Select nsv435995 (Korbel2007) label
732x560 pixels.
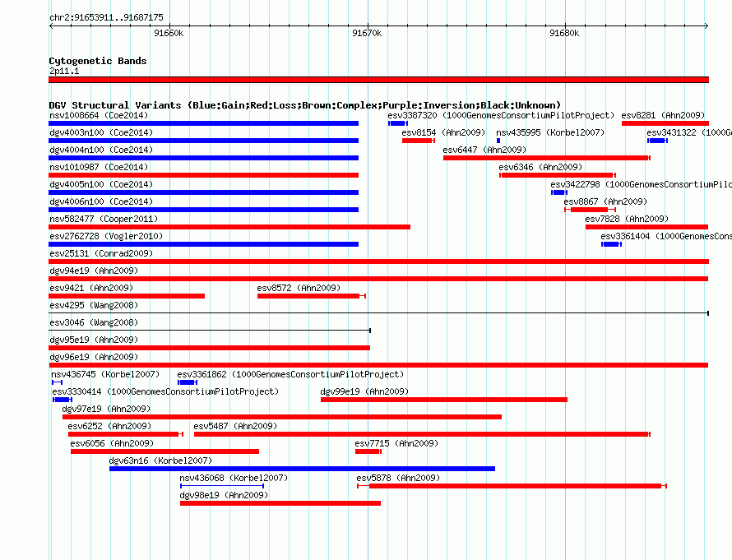pyautogui.click(x=550, y=132)
